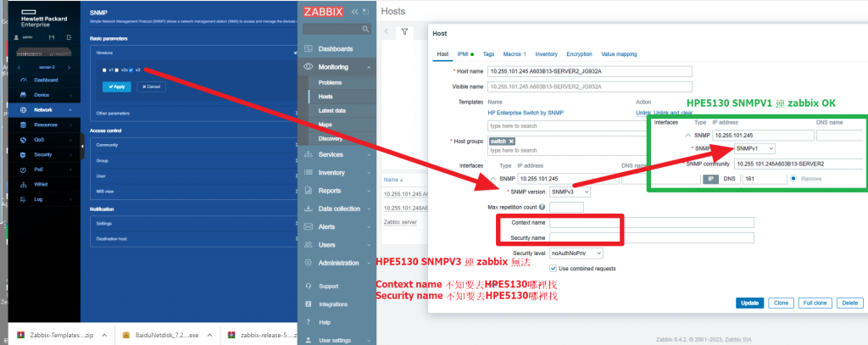Open the SNMPv3 version dropdown
This screenshot has height=345, width=868.
[x=570, y=192]
